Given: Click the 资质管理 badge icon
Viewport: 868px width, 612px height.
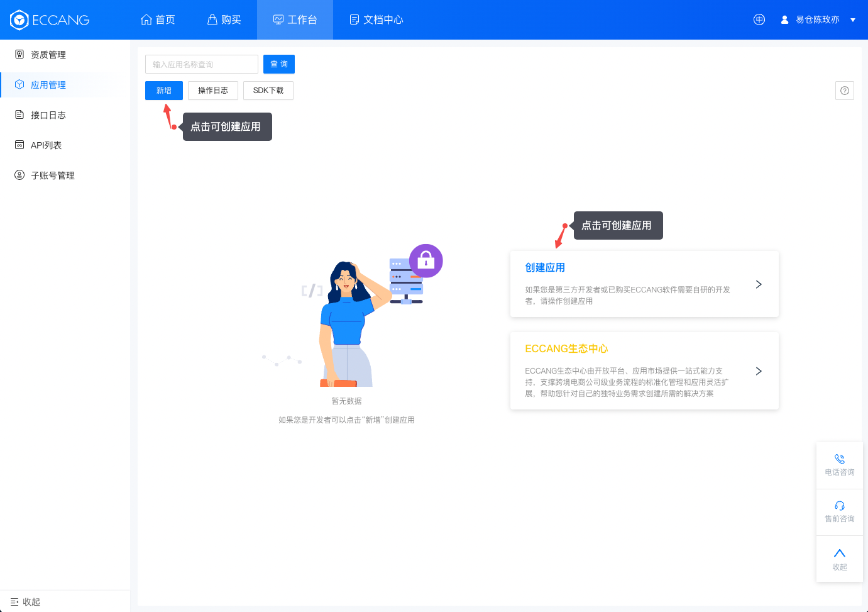Looking at the screenshot, I should tap(19, 54).
